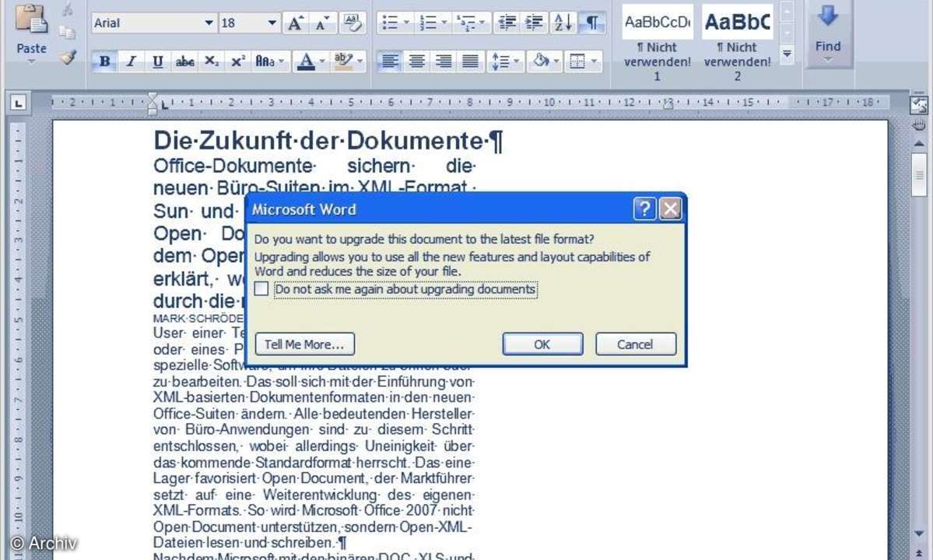
Task: Center the text
Action: pyautogui.click(x=416, y=61)
